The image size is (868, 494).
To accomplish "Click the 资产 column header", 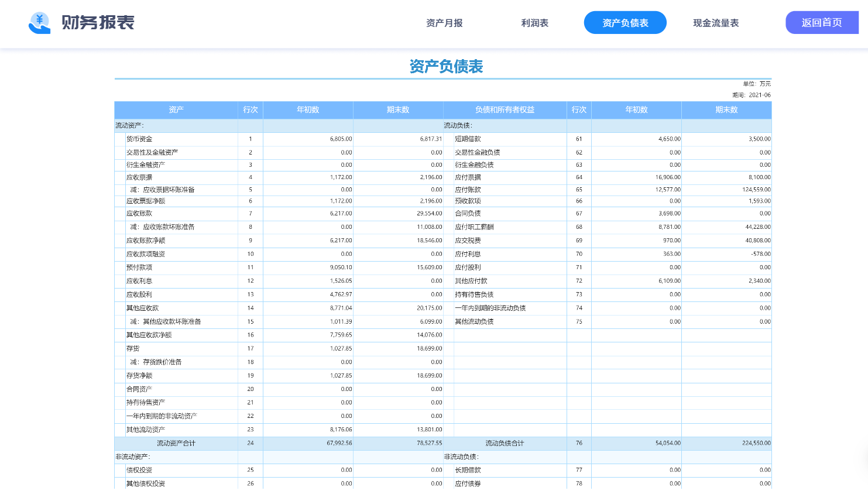I will click(176, 109).
